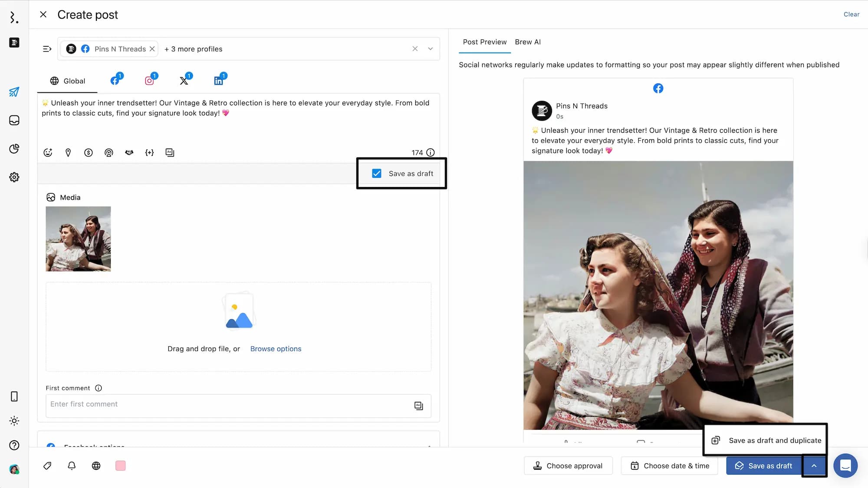Collapse the Save as draft options chevron

[x=814, y=465]
